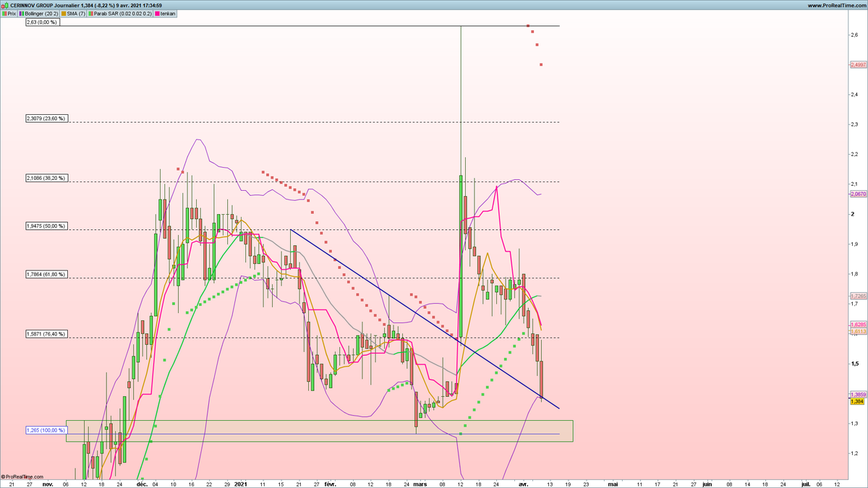Screen dimensions: 868x488
Task: Click the 2,4997 Parabolic SAR price tag
Action: point(858,64)
